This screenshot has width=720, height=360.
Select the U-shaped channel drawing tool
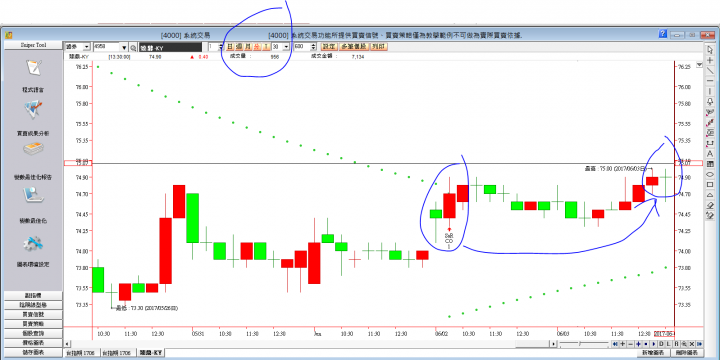[710, 143]
